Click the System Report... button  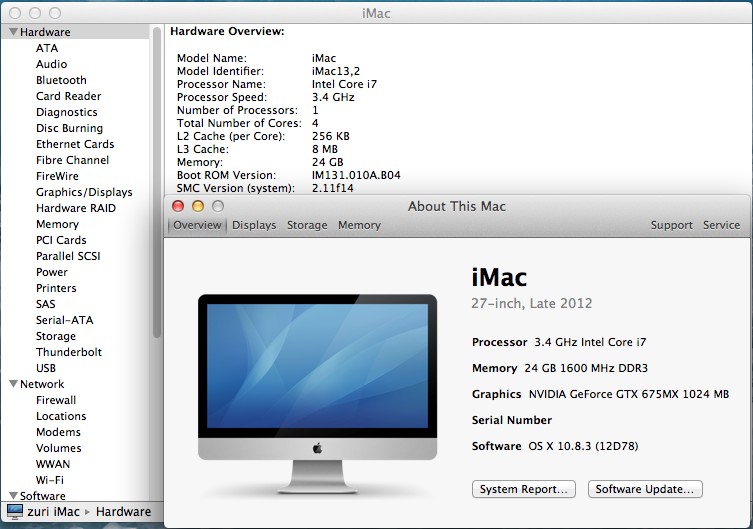click(x=523, y=489)
